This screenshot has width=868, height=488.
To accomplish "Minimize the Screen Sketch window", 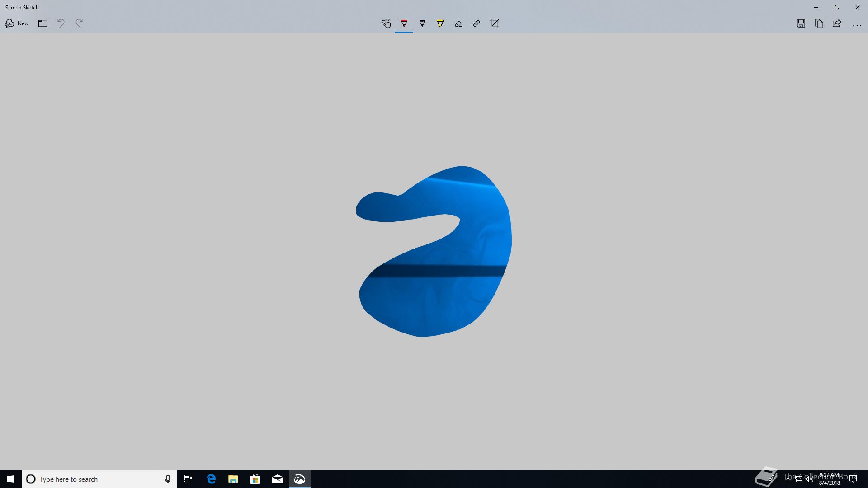I will (816, 7).
